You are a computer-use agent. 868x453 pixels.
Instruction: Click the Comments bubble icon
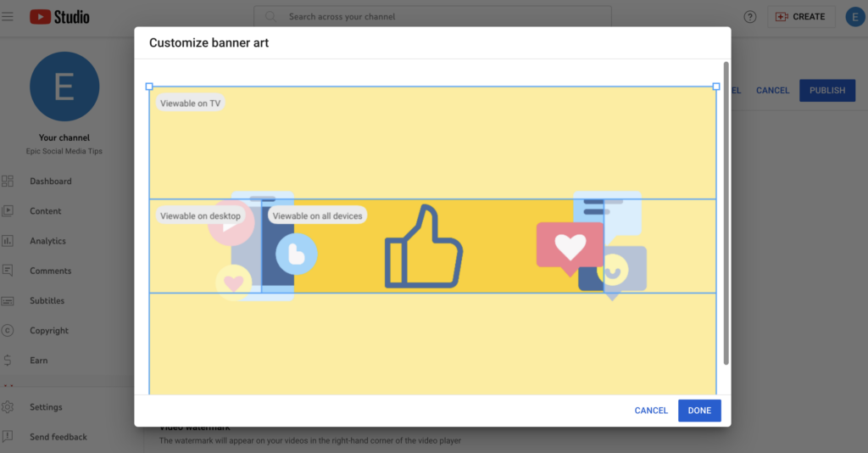pos(8,271)
